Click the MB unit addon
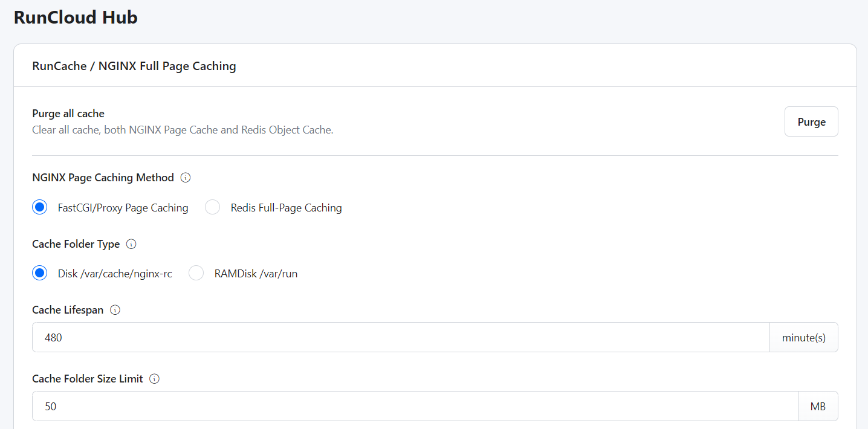 pos(818,406)
